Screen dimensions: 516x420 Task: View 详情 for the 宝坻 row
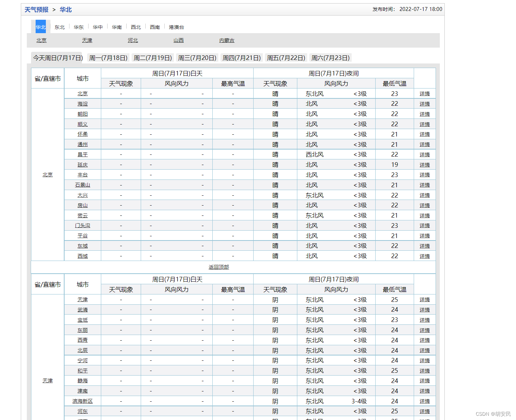point(425,320)
